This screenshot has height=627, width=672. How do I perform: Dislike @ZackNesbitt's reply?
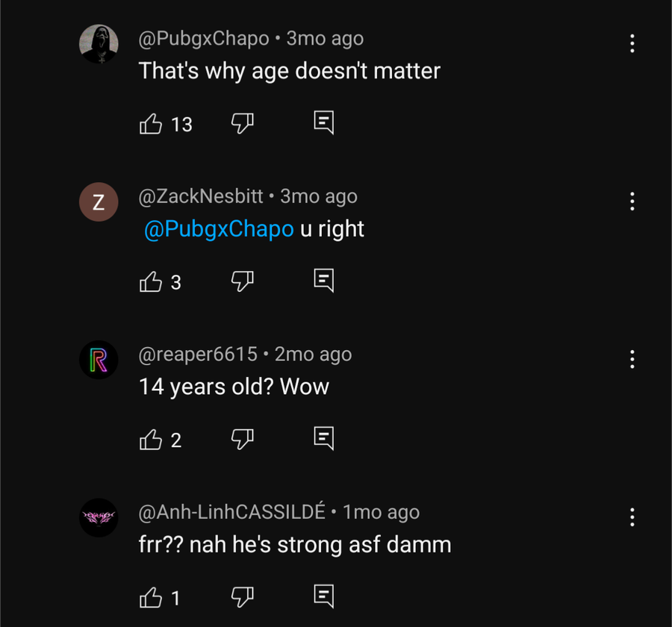243,282
